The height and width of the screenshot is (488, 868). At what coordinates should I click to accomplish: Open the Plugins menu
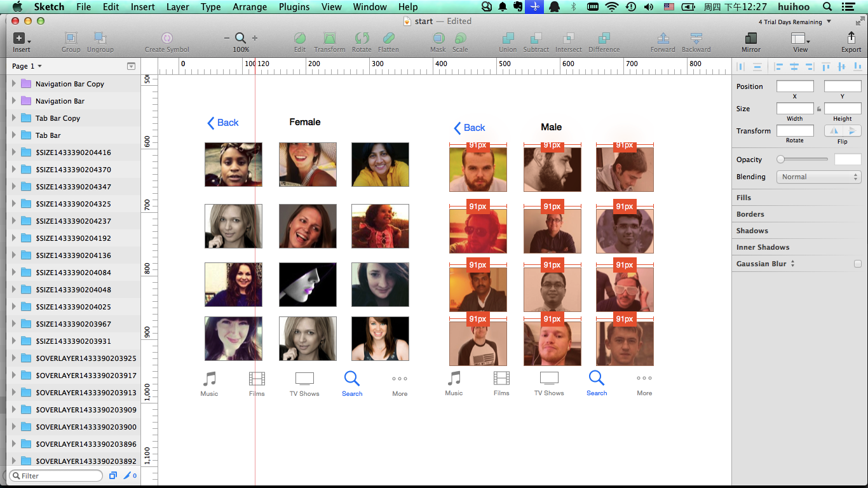[294, 7]
